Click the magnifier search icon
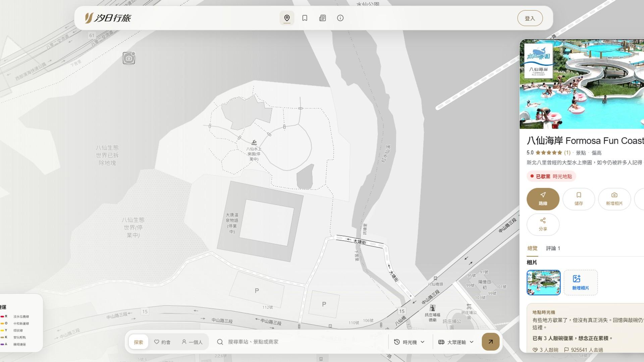 coord(220,342)
